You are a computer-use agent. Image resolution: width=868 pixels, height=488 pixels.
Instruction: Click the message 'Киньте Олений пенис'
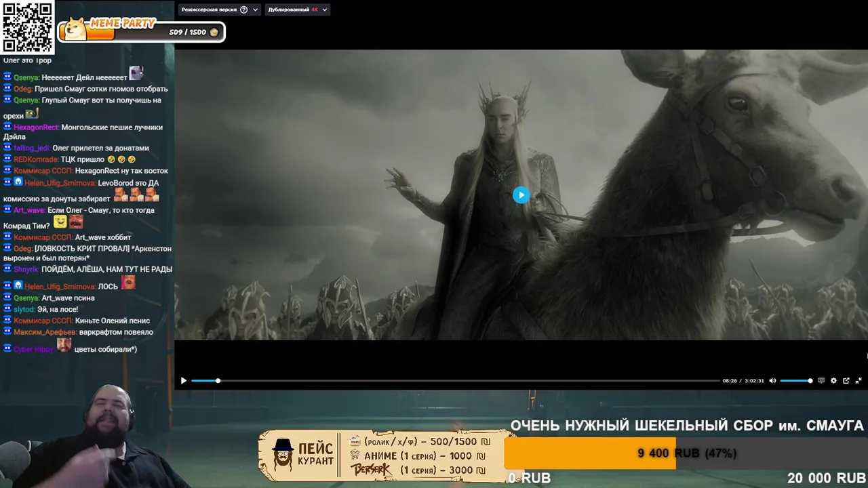coord(114,321)
